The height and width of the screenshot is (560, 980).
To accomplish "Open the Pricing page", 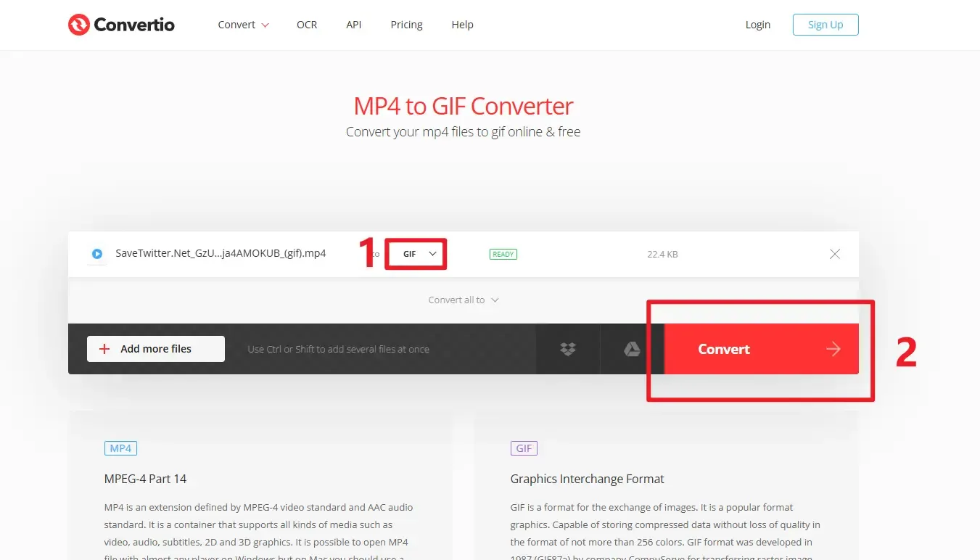I will point(406,24).
